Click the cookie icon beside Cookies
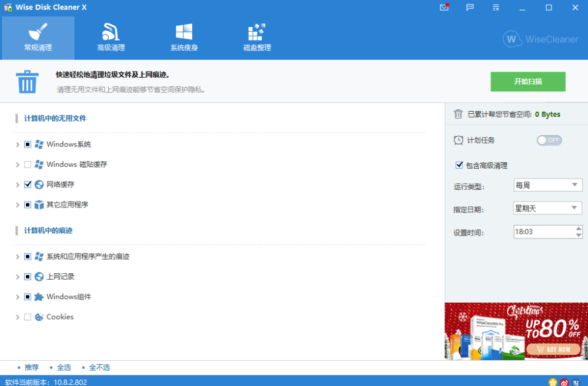588x386 pixels. [39, 317]
